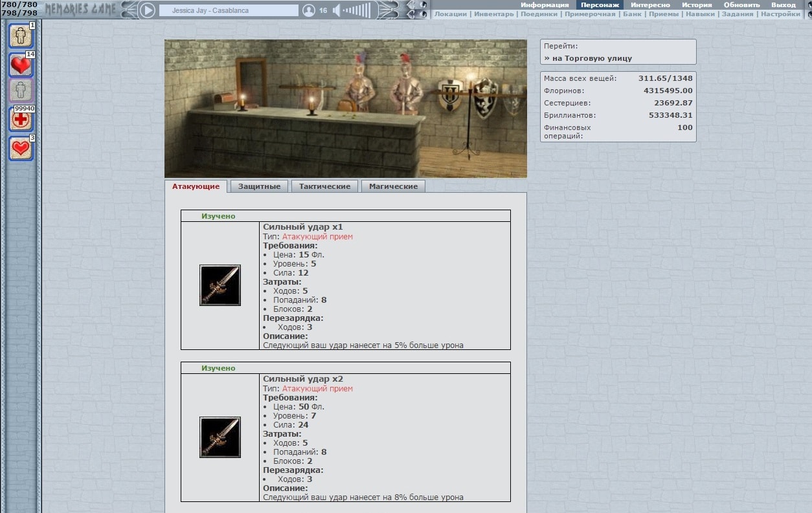
Task: Click the red cross icon with badge 99940
Action: tap(21, 120)
